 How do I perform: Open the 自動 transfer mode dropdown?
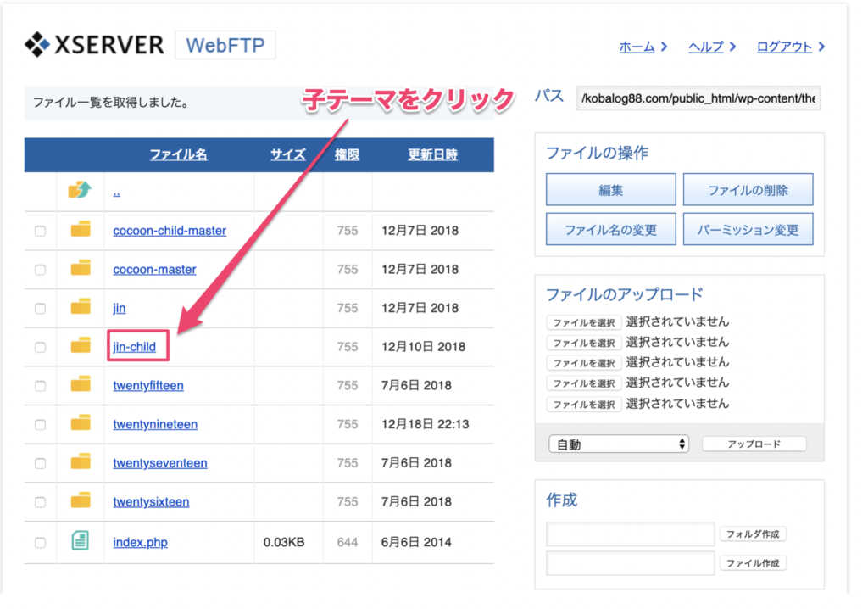(x=618, y=444)
